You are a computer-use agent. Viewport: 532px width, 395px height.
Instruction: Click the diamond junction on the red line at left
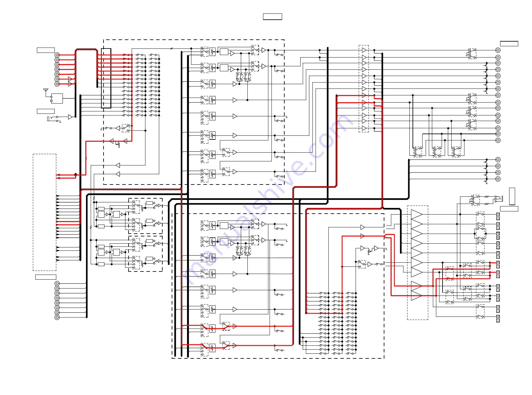(75, 175)
